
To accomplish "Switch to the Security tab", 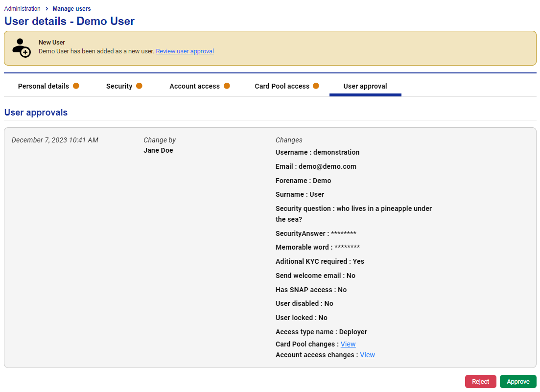I will coord(119,86).
